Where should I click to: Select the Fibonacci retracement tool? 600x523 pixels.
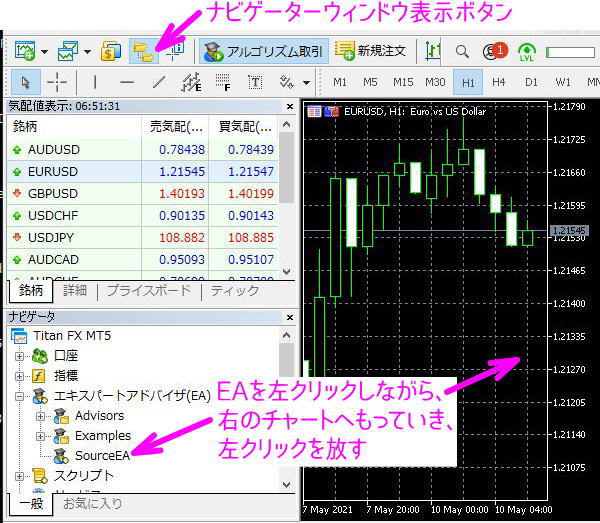pyautogui.click(x=223, y=83)
